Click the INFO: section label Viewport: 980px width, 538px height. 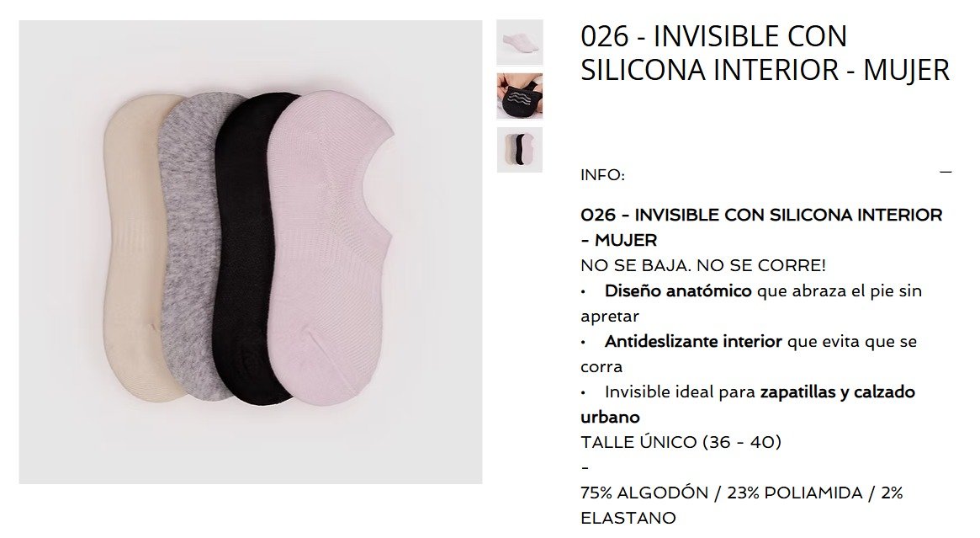click(602, 175)
